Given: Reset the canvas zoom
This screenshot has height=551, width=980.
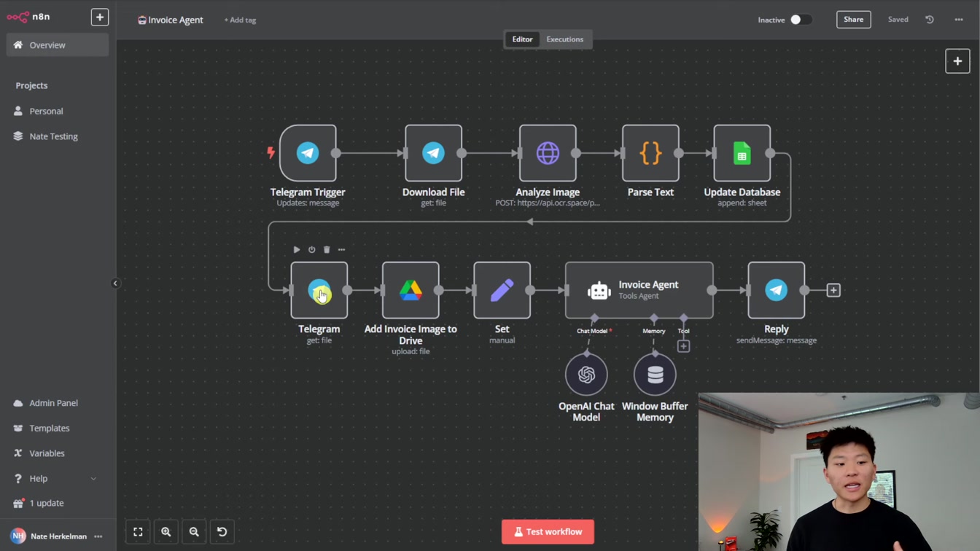Looking at the screenshot, I should click(222, 532).
